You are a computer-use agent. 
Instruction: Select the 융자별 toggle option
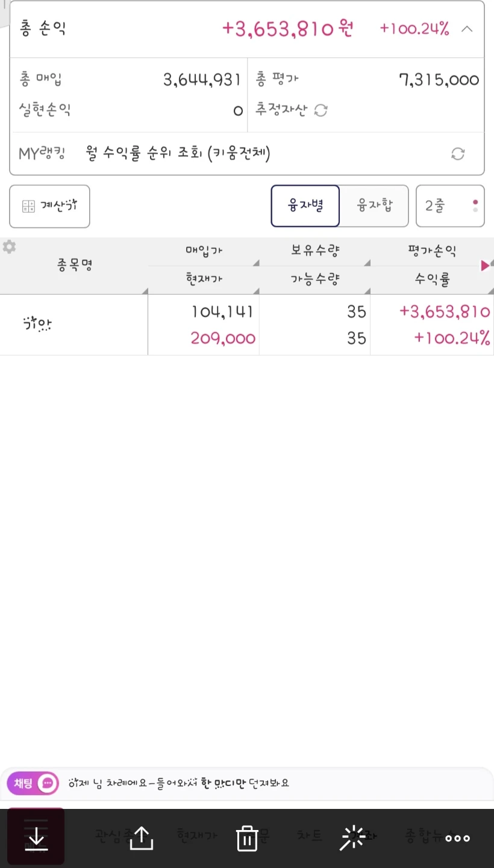305,206
